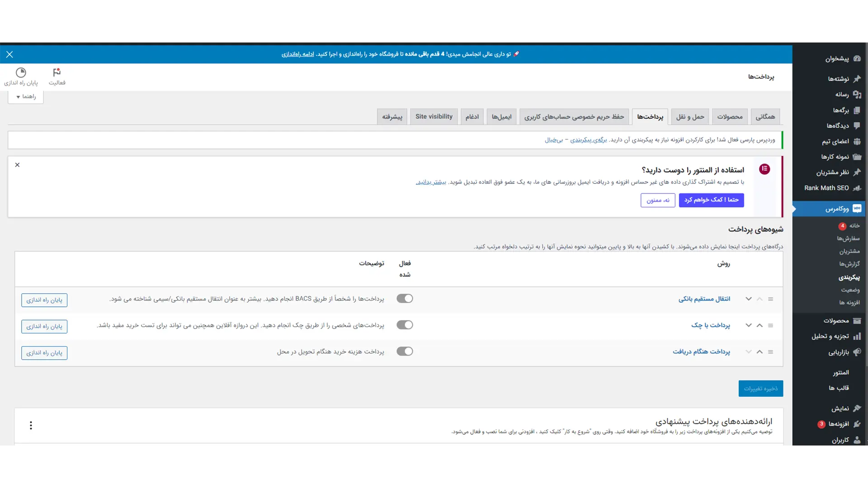Click the افزونه‌ها plugin icon in sidebar

coord(857,424)
